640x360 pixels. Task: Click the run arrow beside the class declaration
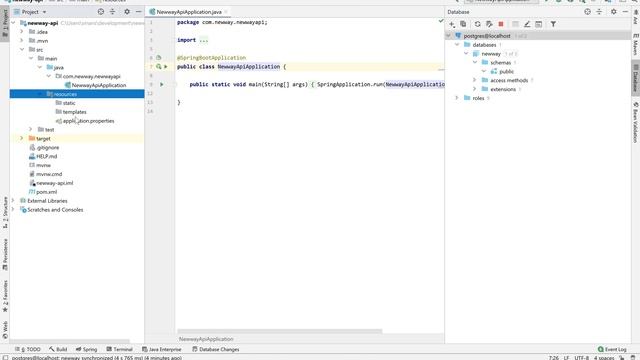tap(166, 67)
